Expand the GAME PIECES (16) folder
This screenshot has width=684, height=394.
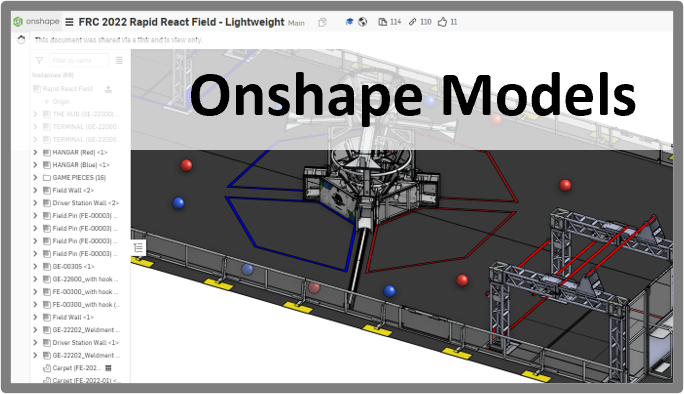coord(35,178)
